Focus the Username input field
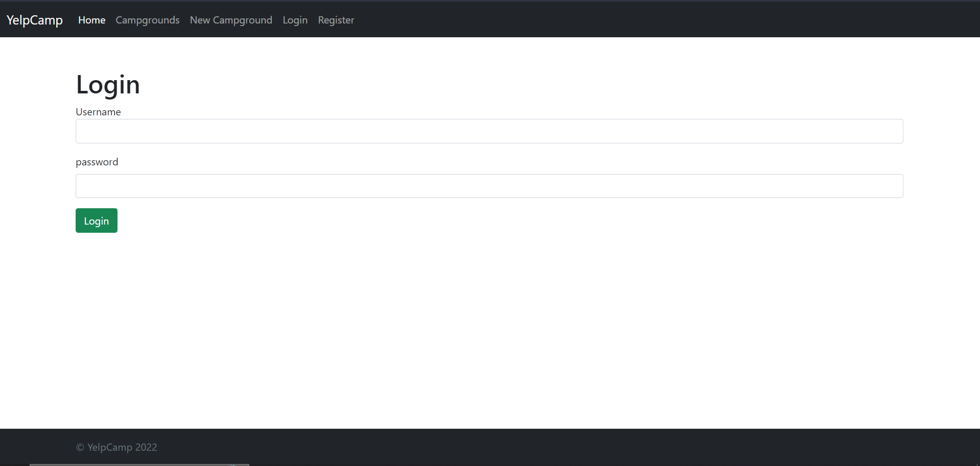Image resolution: width=980 pixels, height=466 pixels. (489, 131)
